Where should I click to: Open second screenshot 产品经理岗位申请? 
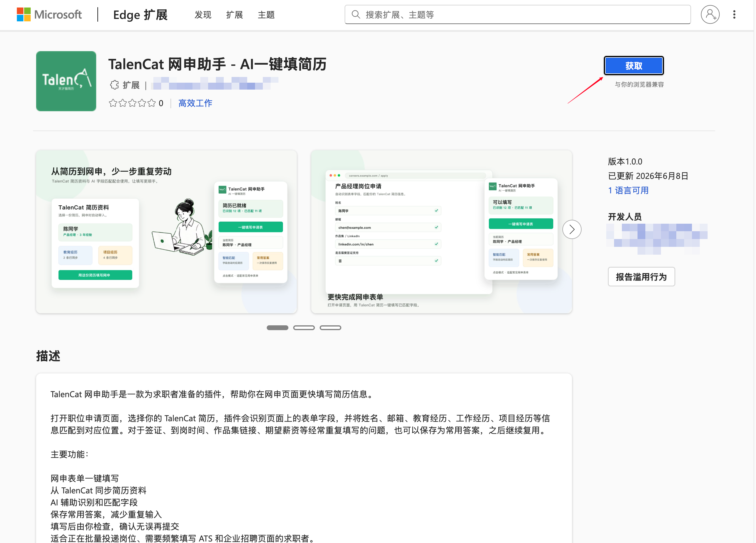[441, 231]
